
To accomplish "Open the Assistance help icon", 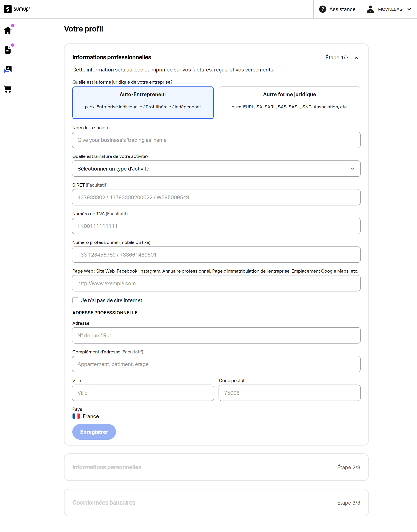I will pos(323,9).
